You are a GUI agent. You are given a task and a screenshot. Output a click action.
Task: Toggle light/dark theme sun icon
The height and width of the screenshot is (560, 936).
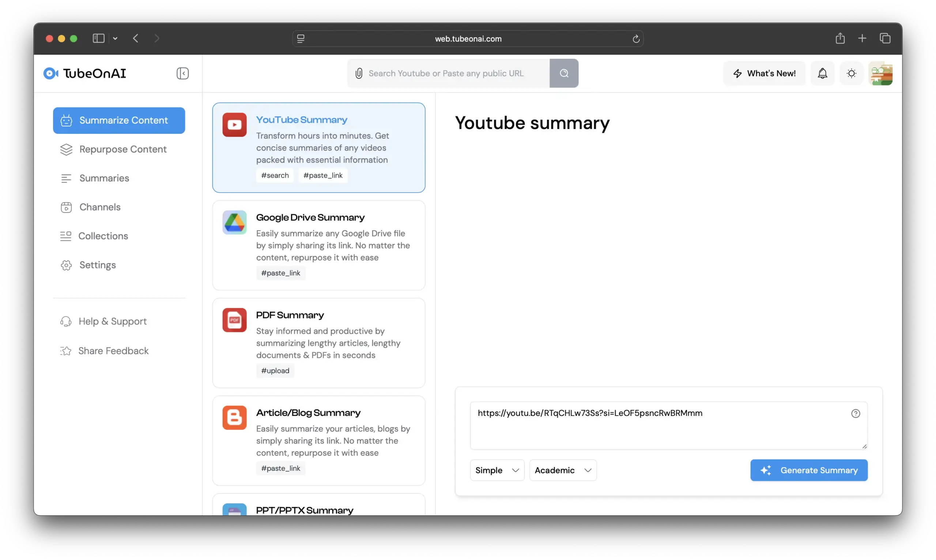[x=852, y=73]
